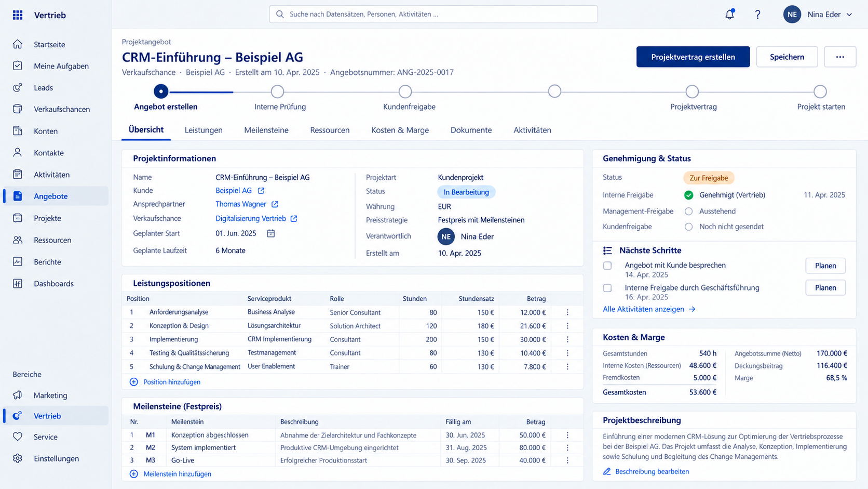
Task: Open Nina Eder user menu dropdown
Action: point(818,15)
